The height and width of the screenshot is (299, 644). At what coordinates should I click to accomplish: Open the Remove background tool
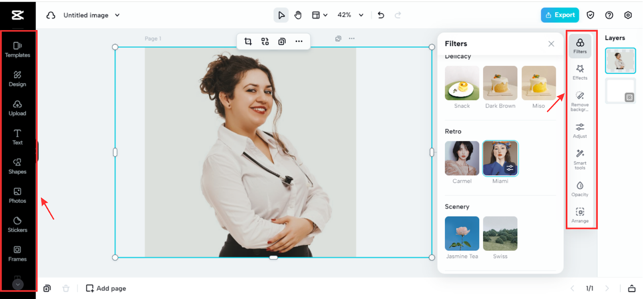[x=580, y=102]
